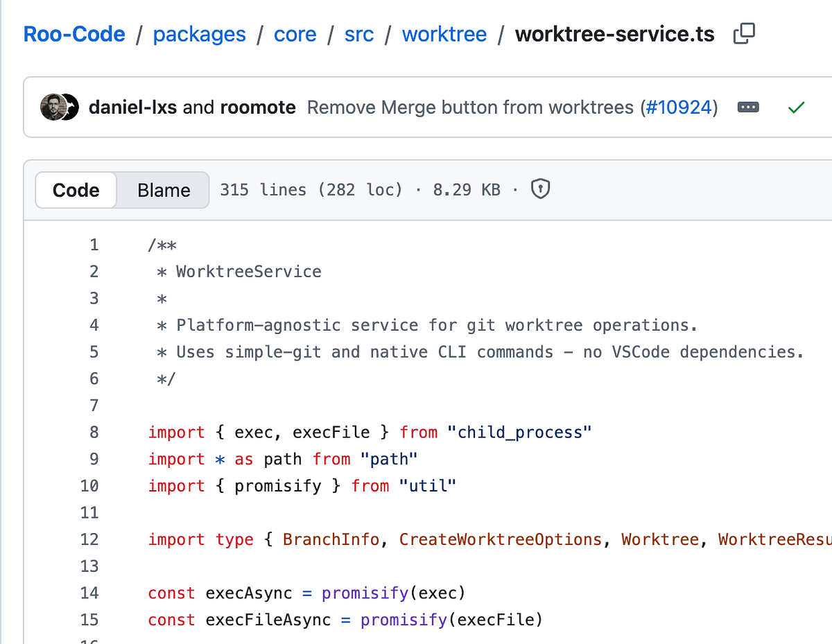Viewport: 832px width, 644px height.
Task: Open the core folder breadcrumb
Action: (295, 34)
